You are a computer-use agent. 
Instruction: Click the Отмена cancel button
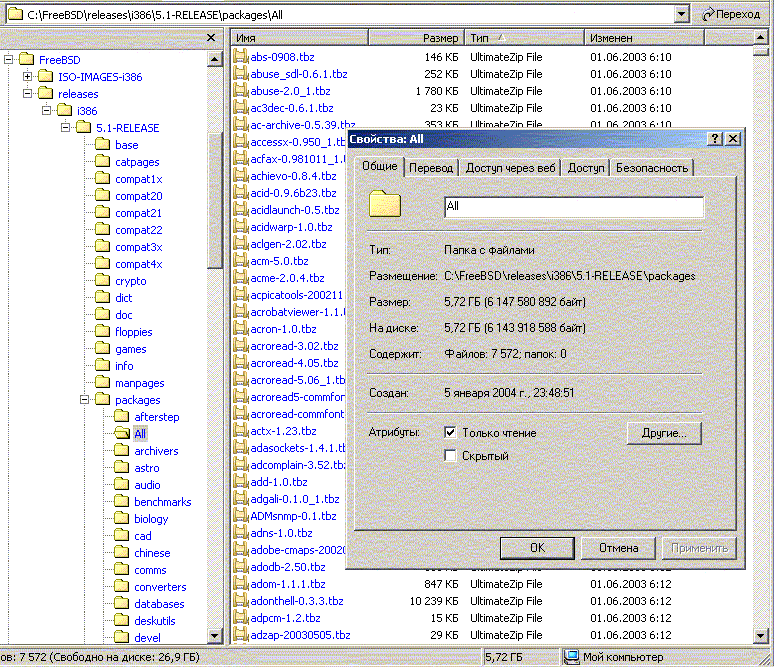pyautogui.click(x=618, y=548)
